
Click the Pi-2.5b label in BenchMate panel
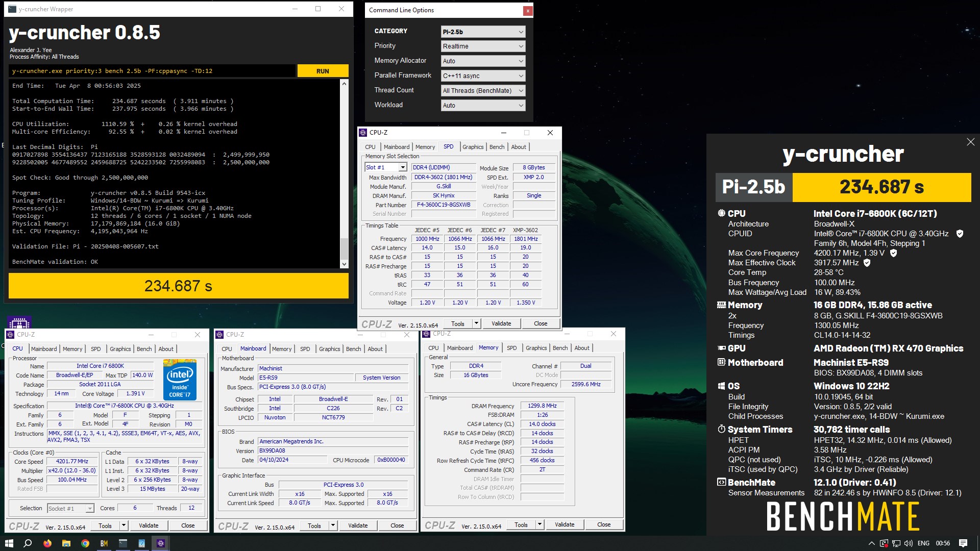tap(754, 187)
